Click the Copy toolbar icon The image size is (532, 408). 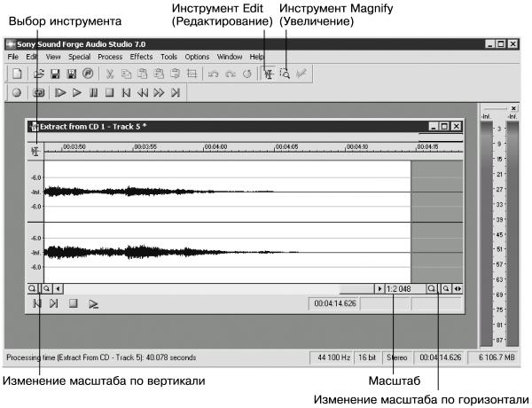pyautogui.click(x=126, y=74)
